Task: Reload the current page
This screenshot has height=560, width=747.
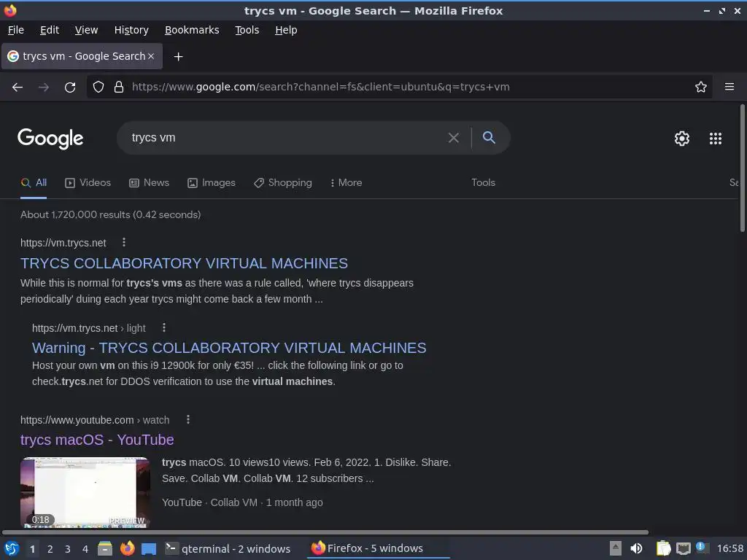Action: coord(70,87)
